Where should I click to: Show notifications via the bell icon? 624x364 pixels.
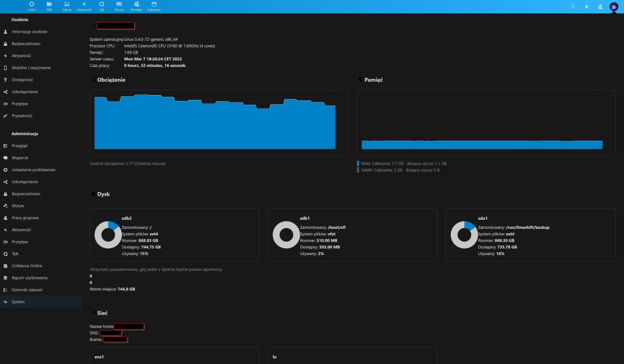pyautogui.click(x=587, y=6)
